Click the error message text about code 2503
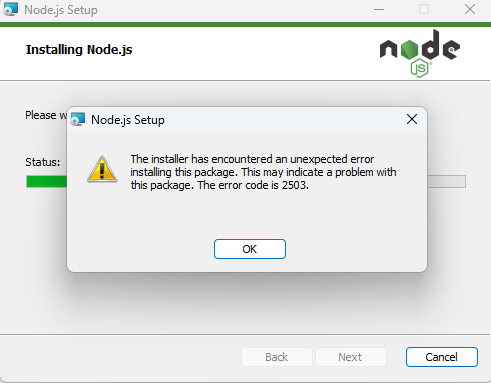The height and width of the screenshot is (383, 491). click(x=263, y=172)
